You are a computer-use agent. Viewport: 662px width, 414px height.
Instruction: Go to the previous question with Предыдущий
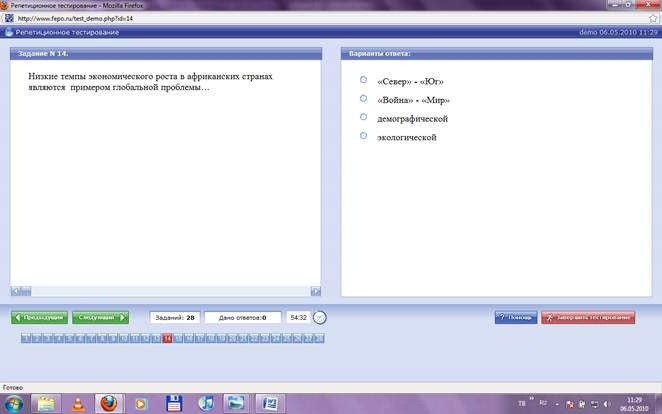point(39,317)
